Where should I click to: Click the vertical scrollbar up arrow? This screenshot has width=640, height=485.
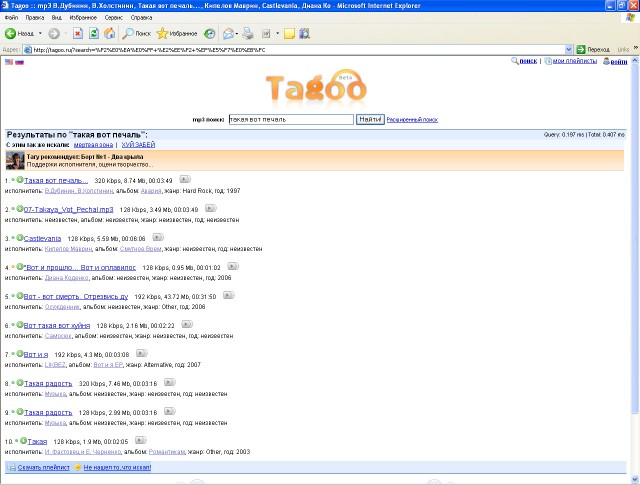point(635,60)
